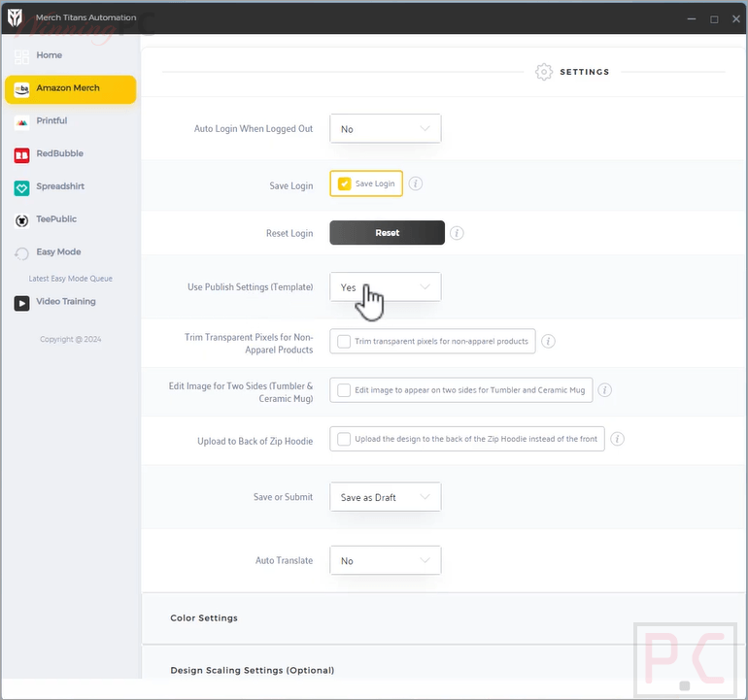The image size is (748, 700).
Task: Click info icon for Trim transparent pixels
Action: [x=548, y=342]
